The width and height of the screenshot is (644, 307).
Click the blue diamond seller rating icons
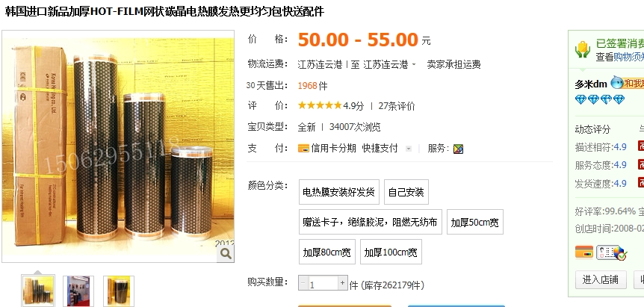click(600, 99)
